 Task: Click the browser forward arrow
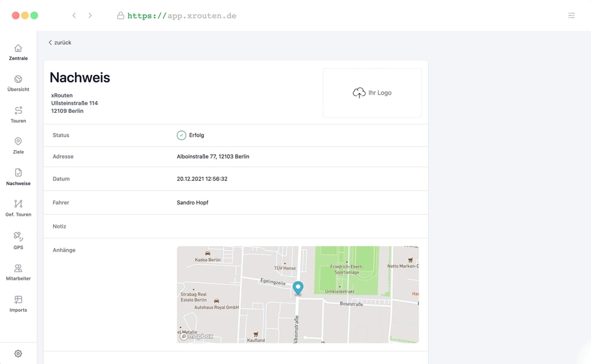pyautogui.click(x=90, y=16)
